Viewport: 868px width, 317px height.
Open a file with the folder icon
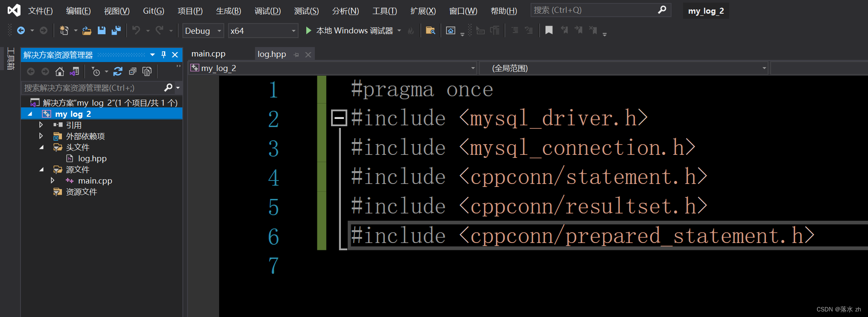tap(87, 30)
